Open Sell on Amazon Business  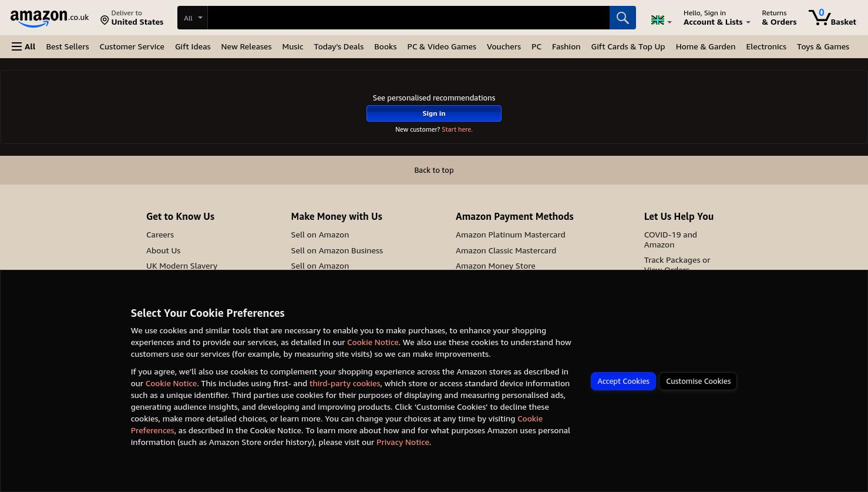[337, 250]
